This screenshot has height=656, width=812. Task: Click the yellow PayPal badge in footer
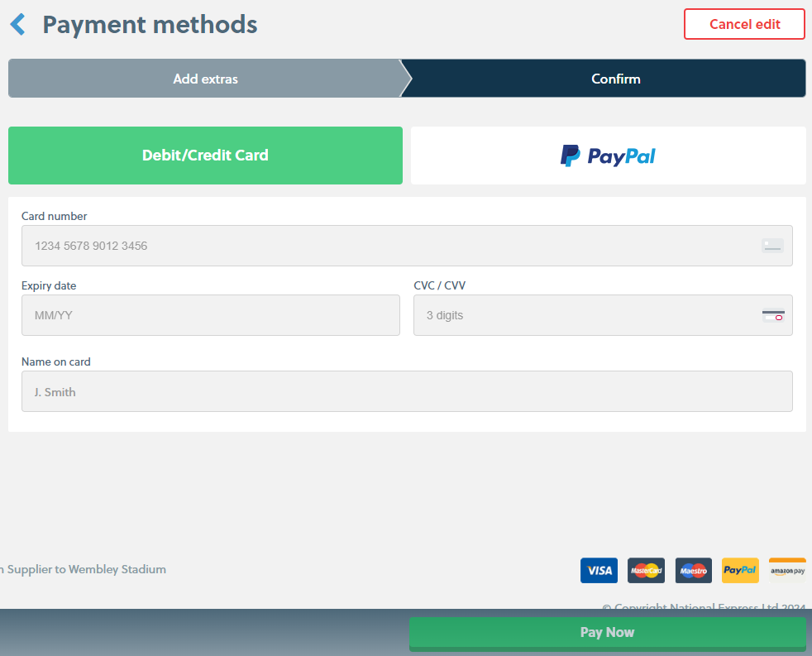click(740, 570)
